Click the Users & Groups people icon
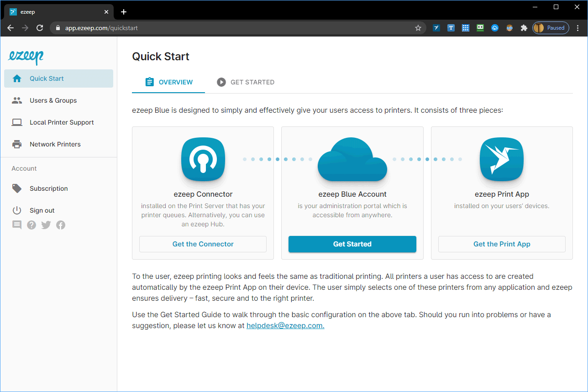Screen dimensions: 588x392 [x=17, y=100]
